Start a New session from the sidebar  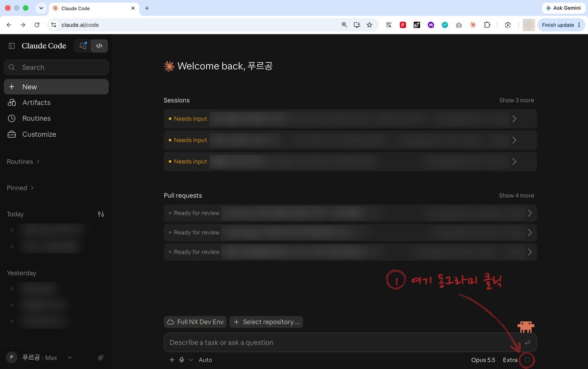[x=56, y=87]
